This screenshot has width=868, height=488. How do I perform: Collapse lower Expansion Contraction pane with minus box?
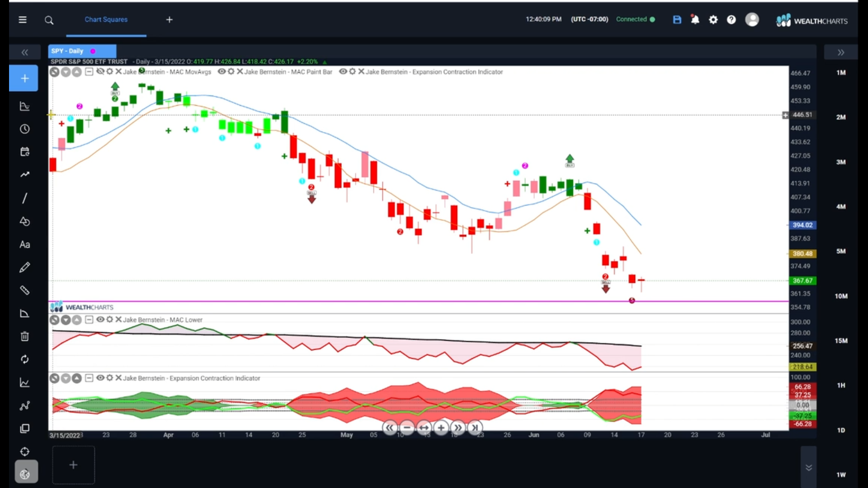coord(89,378)
